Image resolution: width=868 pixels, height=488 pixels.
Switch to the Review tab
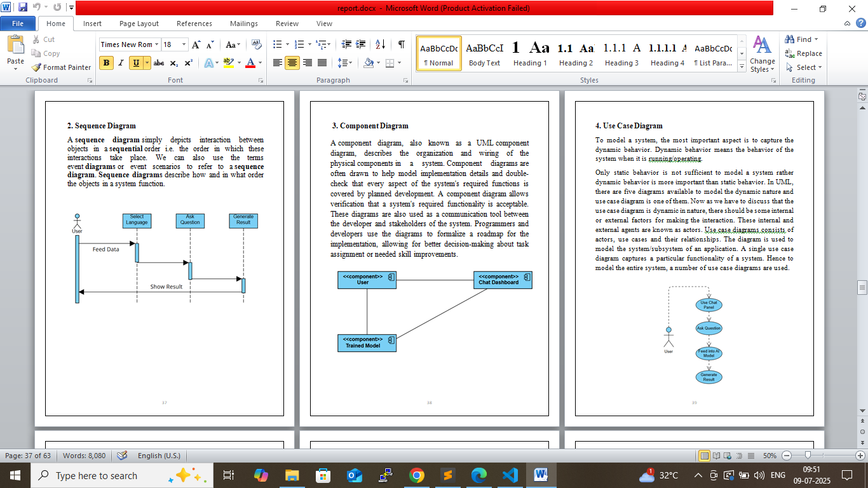point(287,24)
